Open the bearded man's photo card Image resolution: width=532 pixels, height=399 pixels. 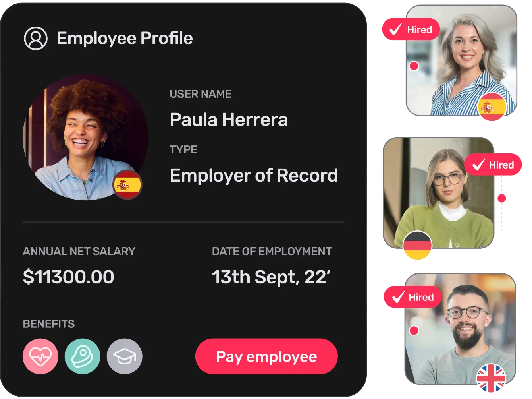coord(460,329)
